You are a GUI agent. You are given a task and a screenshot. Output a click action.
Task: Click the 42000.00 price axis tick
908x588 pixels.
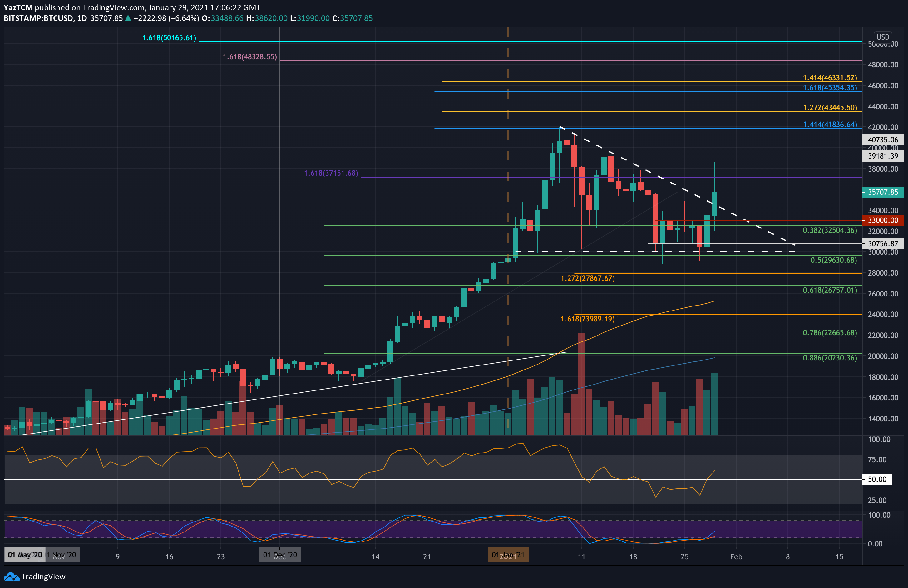click(883, 127)
